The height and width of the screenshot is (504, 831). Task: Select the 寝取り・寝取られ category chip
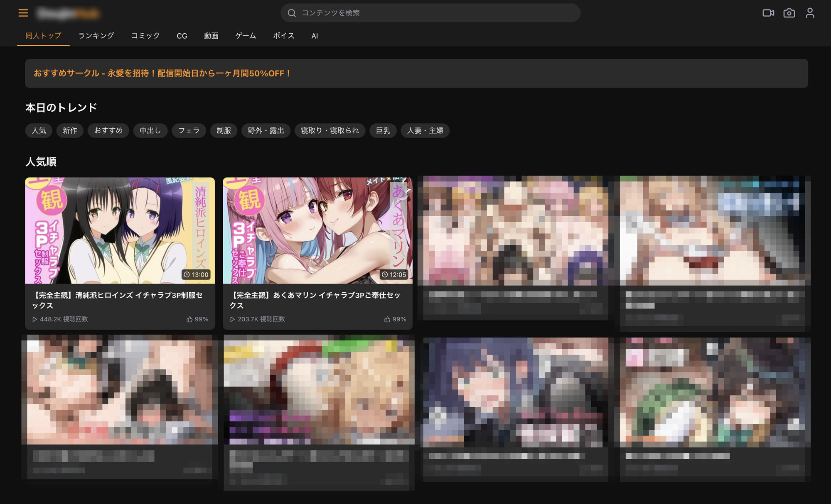tap(329, 130)
